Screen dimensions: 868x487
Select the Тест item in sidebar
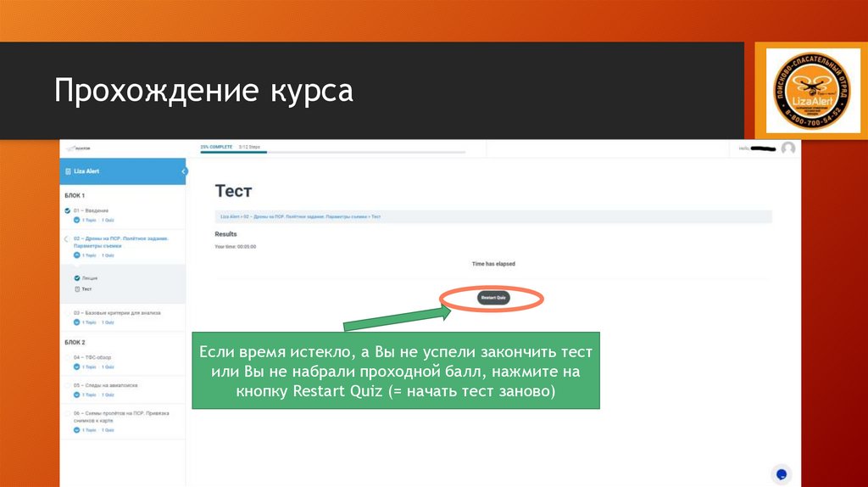click(86, 289)
